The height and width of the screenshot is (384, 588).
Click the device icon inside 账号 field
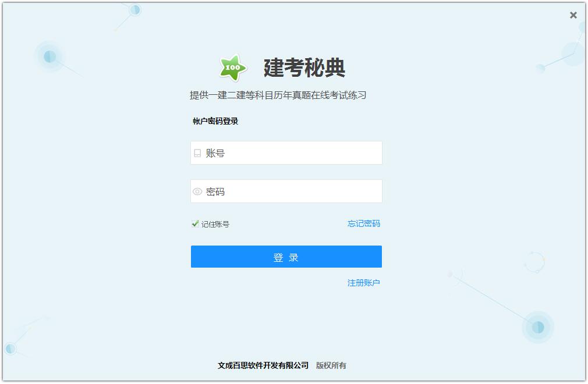(x=197, y=153)
